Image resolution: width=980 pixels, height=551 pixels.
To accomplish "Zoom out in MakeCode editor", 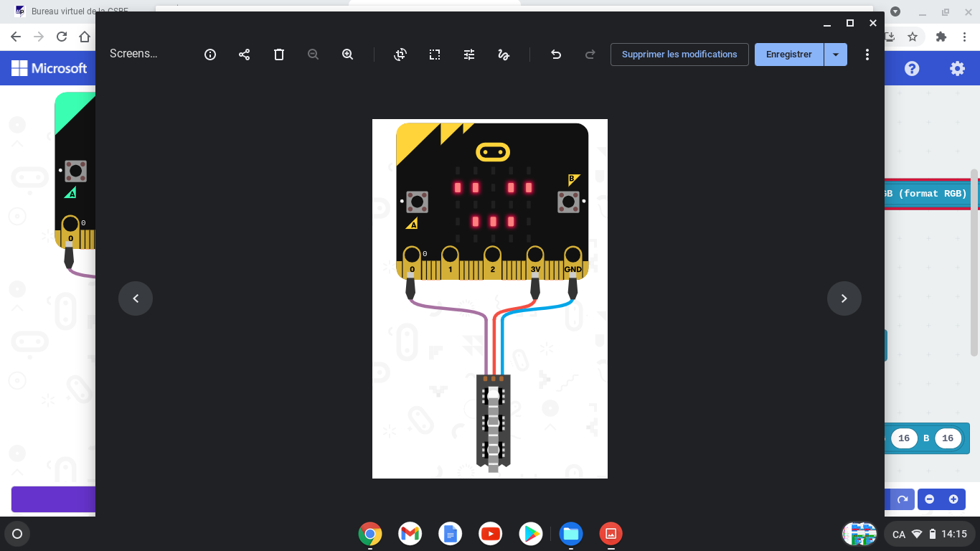I will coord(930,499).
